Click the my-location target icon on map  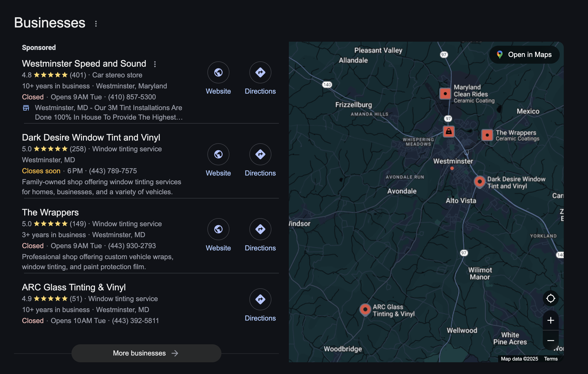(551, 298)
